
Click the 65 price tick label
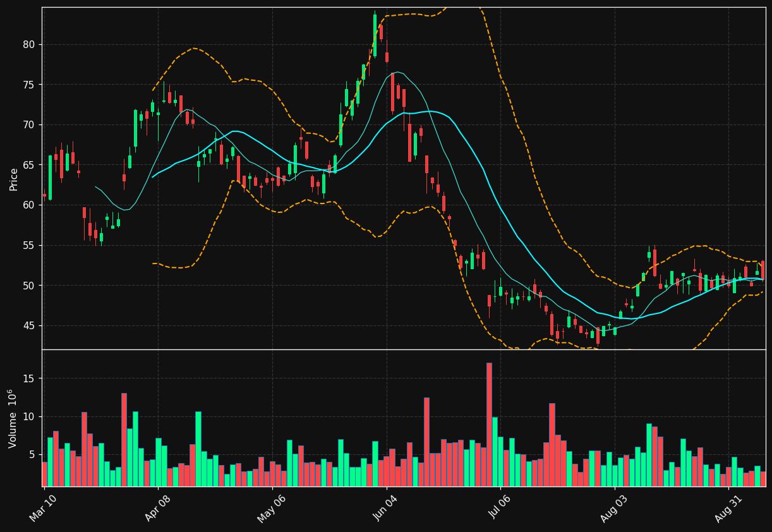tap(30, 165)
